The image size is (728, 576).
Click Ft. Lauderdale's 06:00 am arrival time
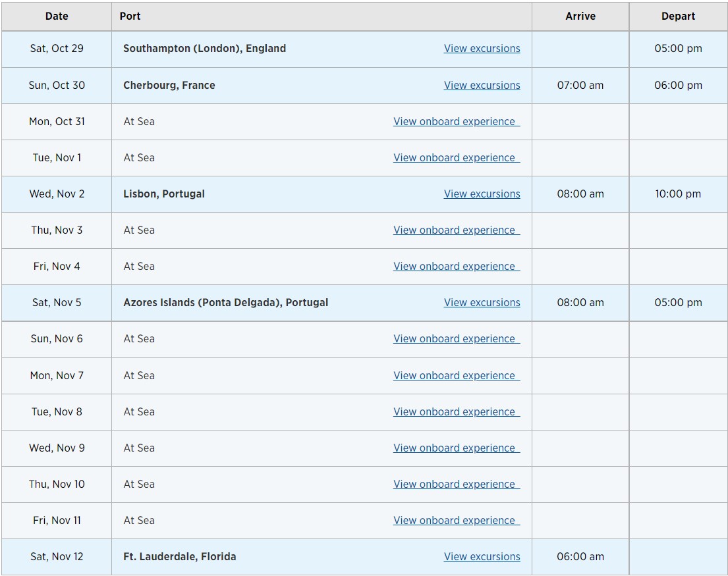pyautogui.click(x=580, y=556)
